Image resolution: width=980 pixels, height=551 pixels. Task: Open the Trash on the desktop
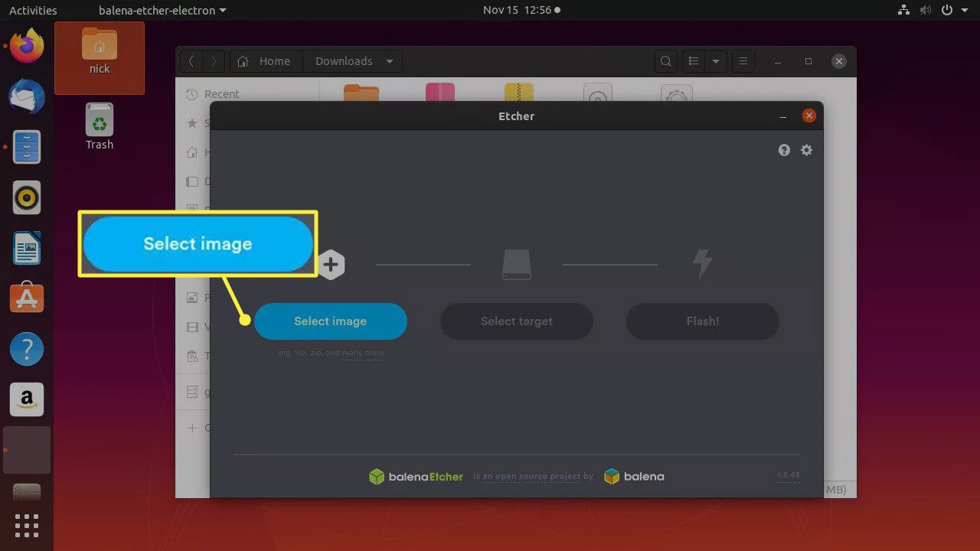pos(100,126)
